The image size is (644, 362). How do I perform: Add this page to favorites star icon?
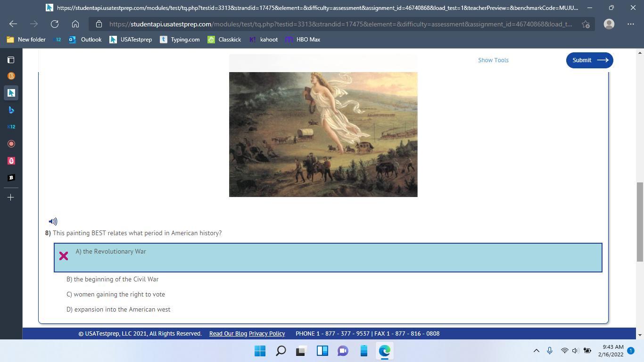pos(586,24)
